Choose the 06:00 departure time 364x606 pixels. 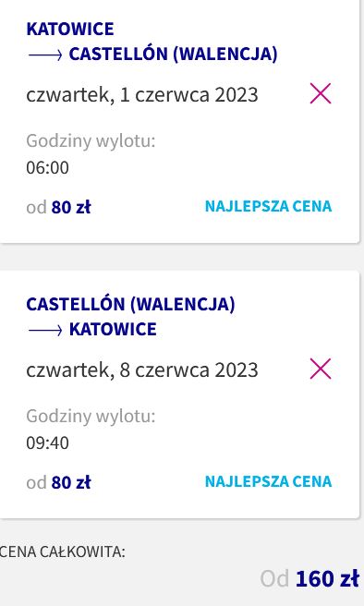point(47,168)
